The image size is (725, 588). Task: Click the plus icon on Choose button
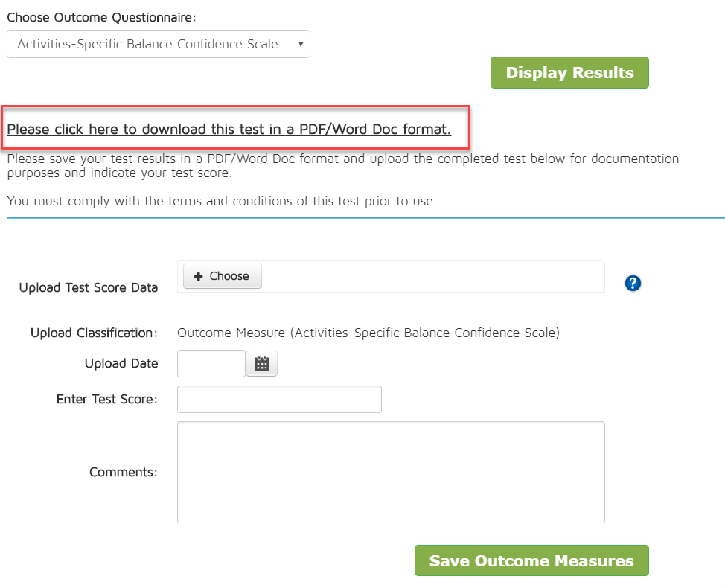(x=199, y=276)
